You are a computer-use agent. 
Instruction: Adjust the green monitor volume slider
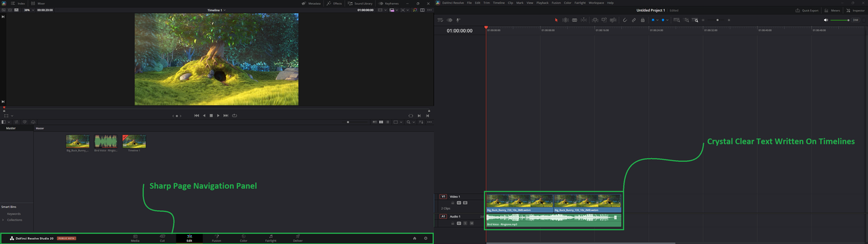[840, 20]
